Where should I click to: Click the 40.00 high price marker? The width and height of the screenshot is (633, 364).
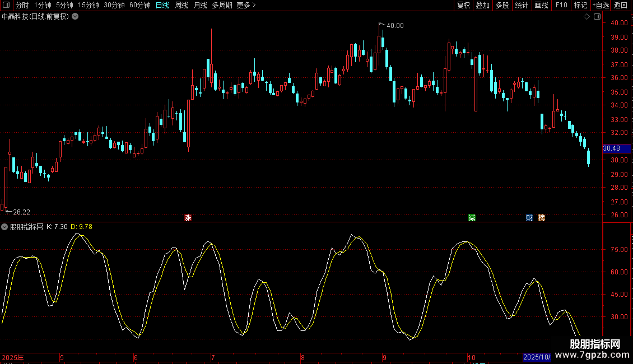tap(394, 25)
